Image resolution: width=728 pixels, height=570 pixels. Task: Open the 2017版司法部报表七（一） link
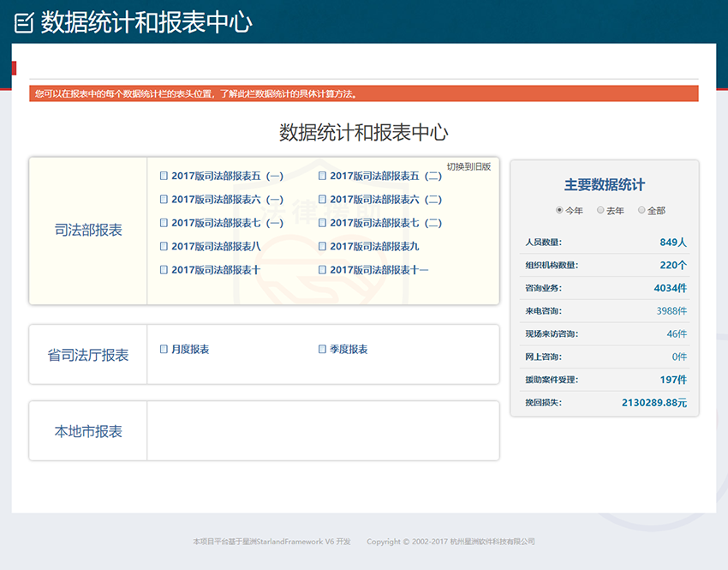(228, 223)
